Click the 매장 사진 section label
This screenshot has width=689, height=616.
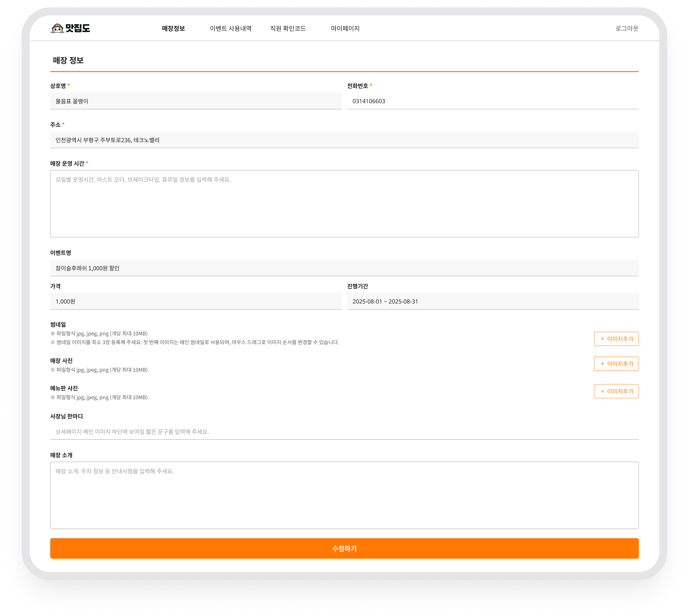[x=61, y=361]
